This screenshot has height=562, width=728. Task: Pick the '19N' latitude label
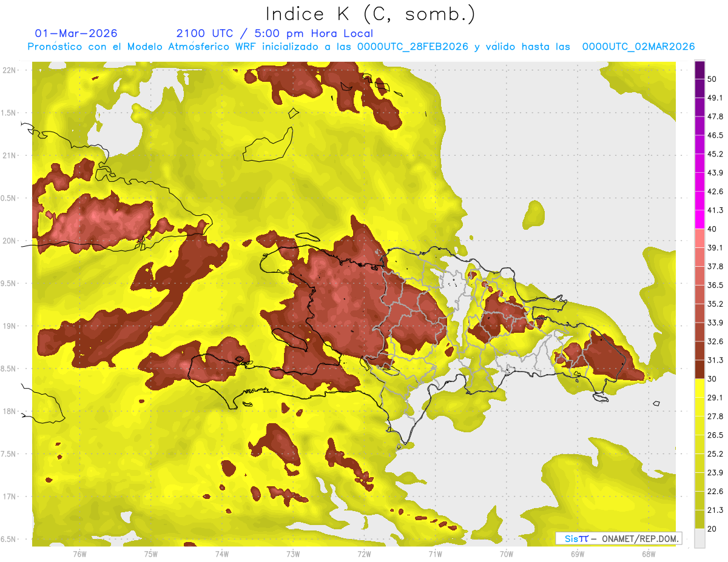click(x=8, y=326)
